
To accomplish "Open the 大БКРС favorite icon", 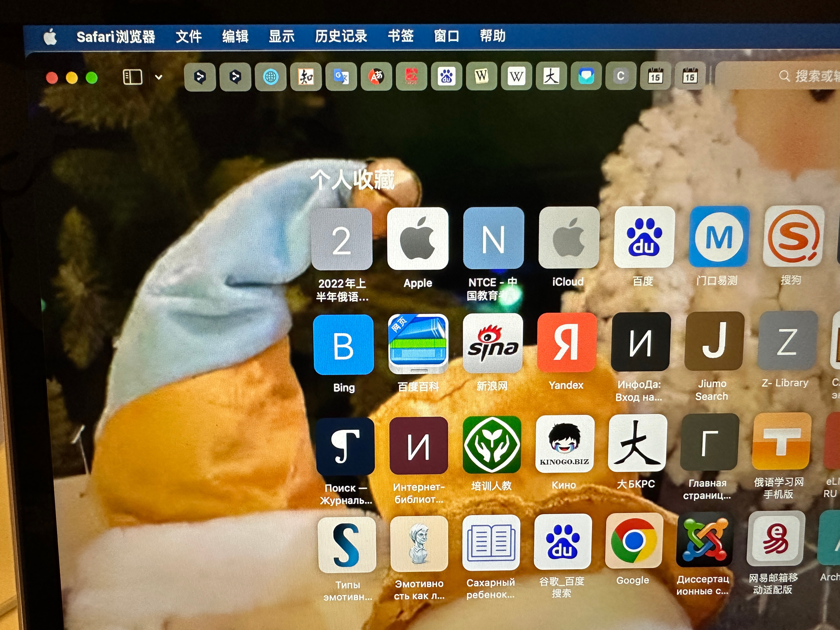I will pyautogui.click(x=637, y=443).
